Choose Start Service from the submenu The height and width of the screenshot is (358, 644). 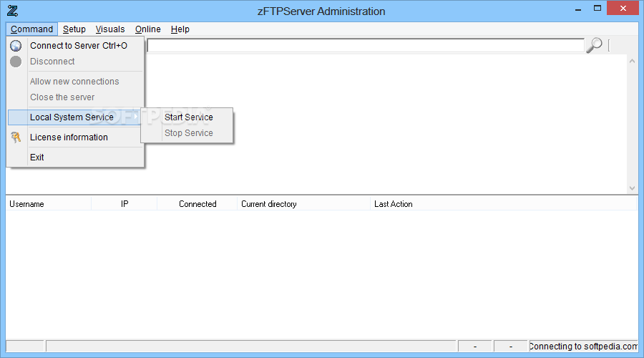point(187,117)
